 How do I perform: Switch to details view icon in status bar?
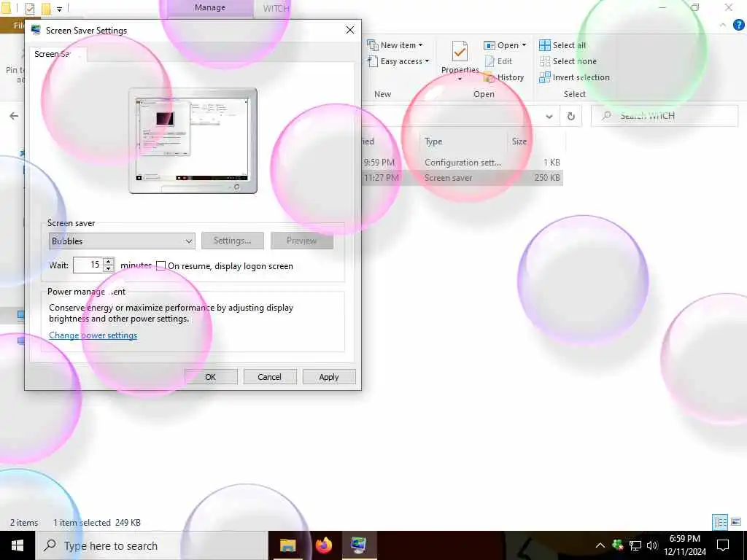click(720, 522)
